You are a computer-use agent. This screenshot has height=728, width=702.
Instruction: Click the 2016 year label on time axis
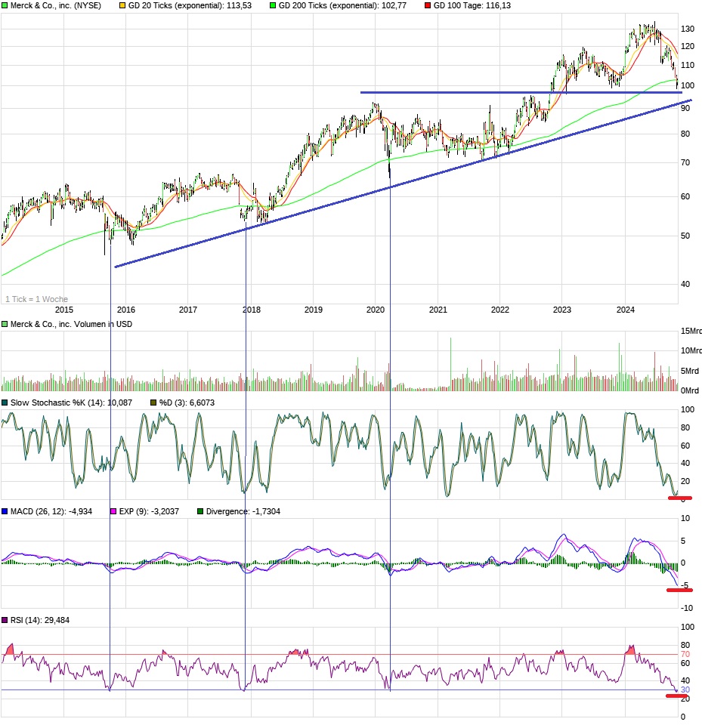(125, 310)
